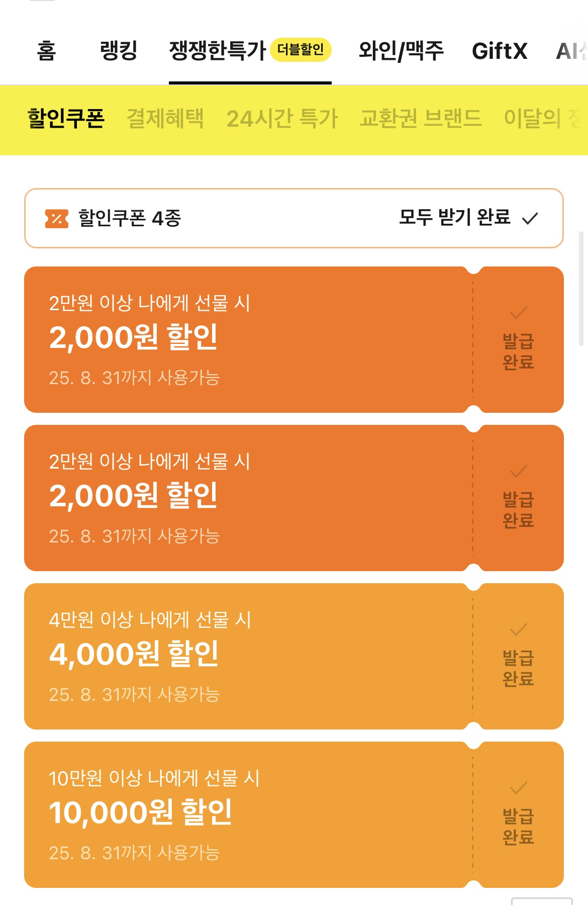Tap the orange coupon percent icon
The width and height of the screenshot is (588, 905).
pyautogui.click(x=57, y=219)
